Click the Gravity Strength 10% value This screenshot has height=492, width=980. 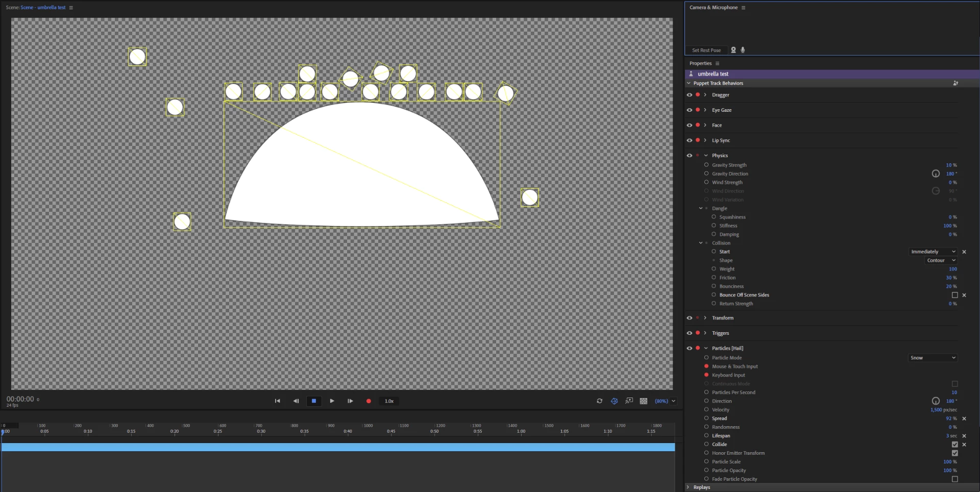pos(951,165)
